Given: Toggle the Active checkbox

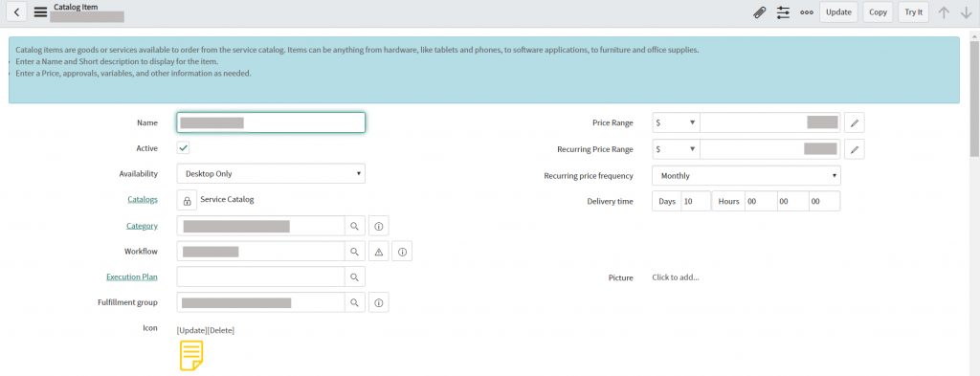Looking at the screenshot, I should coord(183,148).
